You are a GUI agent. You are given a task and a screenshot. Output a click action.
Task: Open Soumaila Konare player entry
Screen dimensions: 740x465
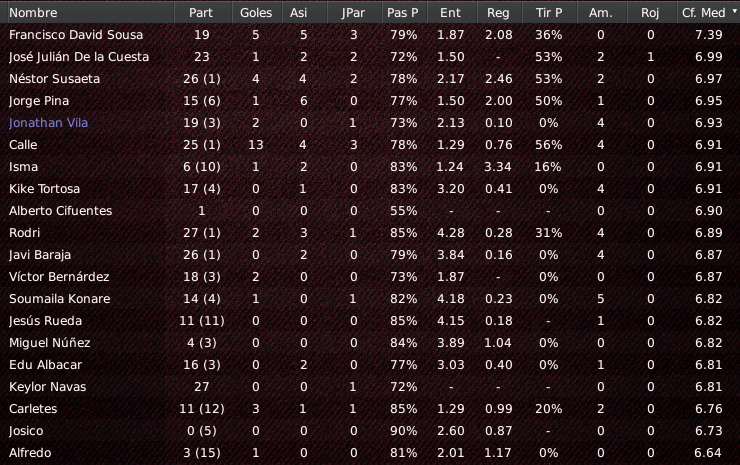coord(59,299)
